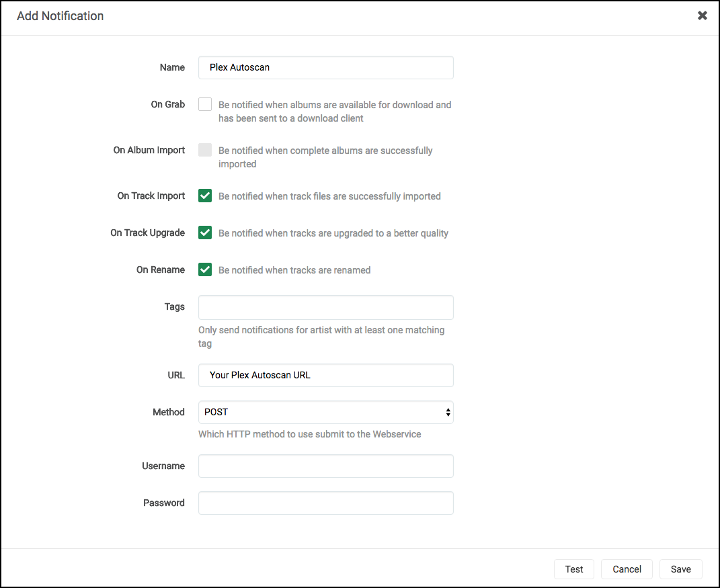The width and height of the screenshot is (720, 588).
Task: Disable On Track Upgrade notifications
Action: (205, 233)
